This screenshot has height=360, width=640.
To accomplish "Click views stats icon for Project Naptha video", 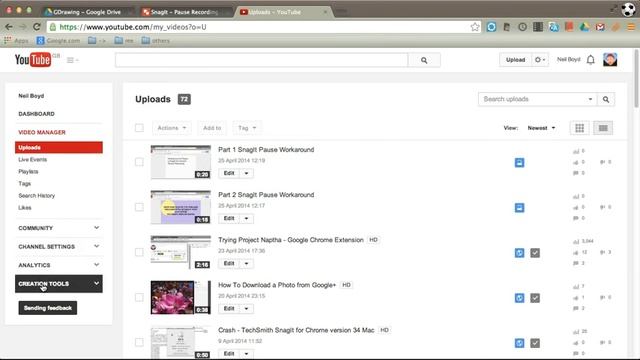I will coord(576,241).
